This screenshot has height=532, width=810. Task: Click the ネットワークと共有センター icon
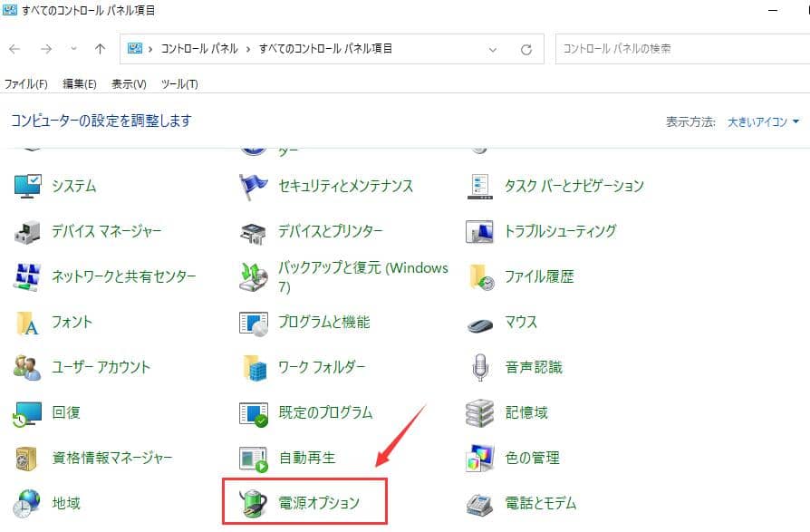point(27,276)
